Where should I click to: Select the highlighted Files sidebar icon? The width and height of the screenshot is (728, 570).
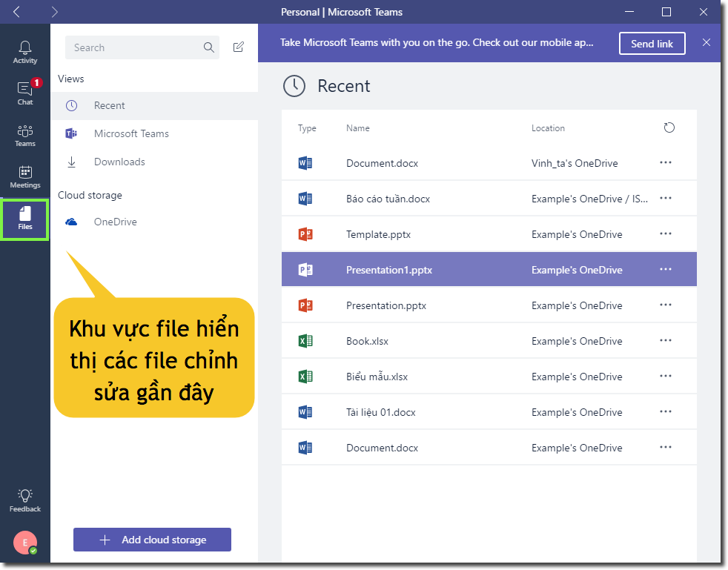(x=24, y=217)
